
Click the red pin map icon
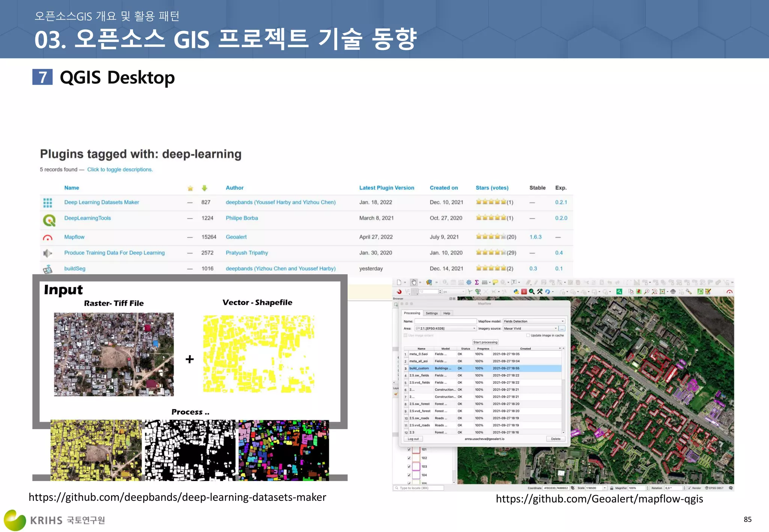639,292
